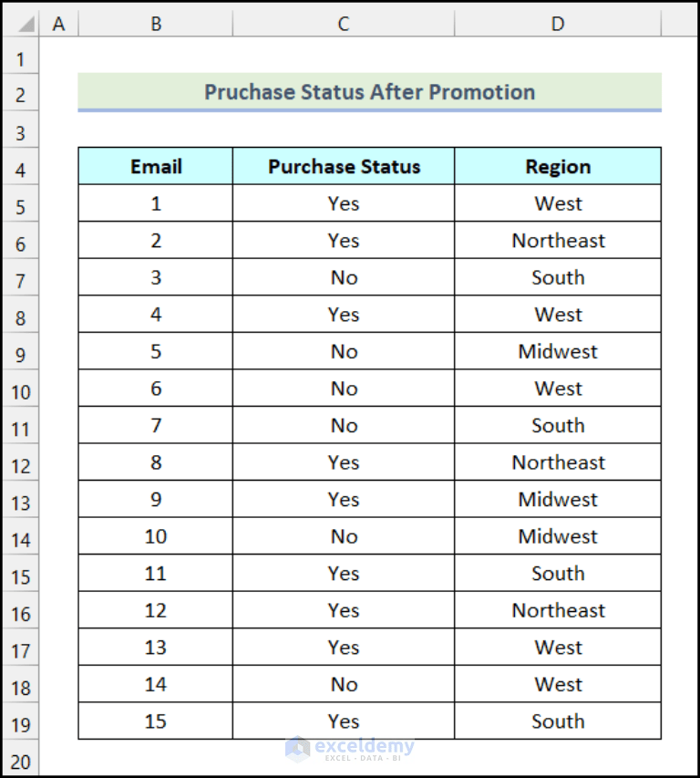Viewport: 700px width, 778px height.
Task: Click the Yes status cell for Email 1
Action: (x=344, y=202)
